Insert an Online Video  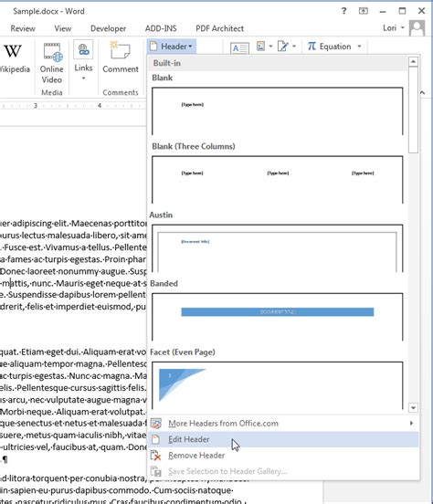52,63
